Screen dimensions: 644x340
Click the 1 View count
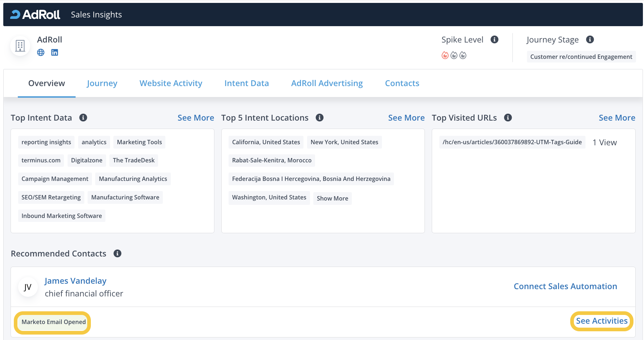pos(605,142)
